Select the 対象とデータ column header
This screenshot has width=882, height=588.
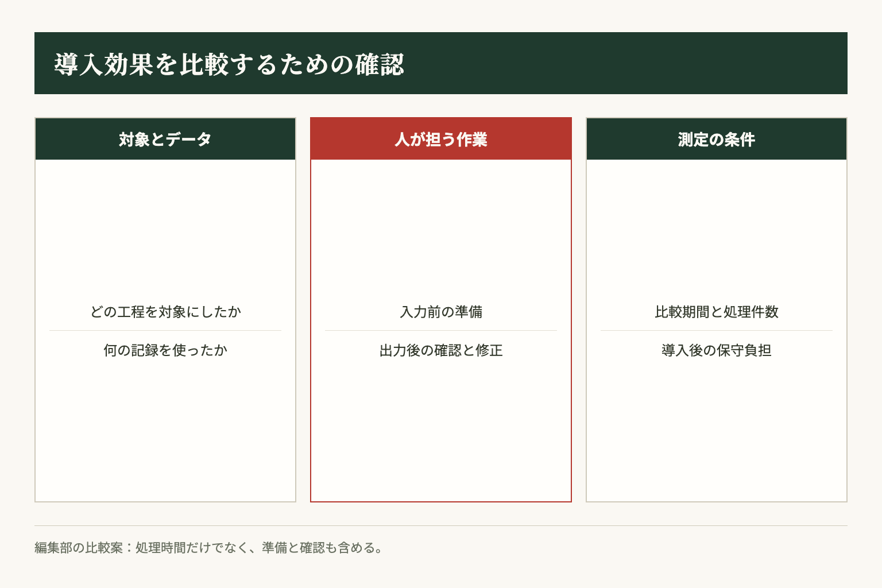(165, 139)
